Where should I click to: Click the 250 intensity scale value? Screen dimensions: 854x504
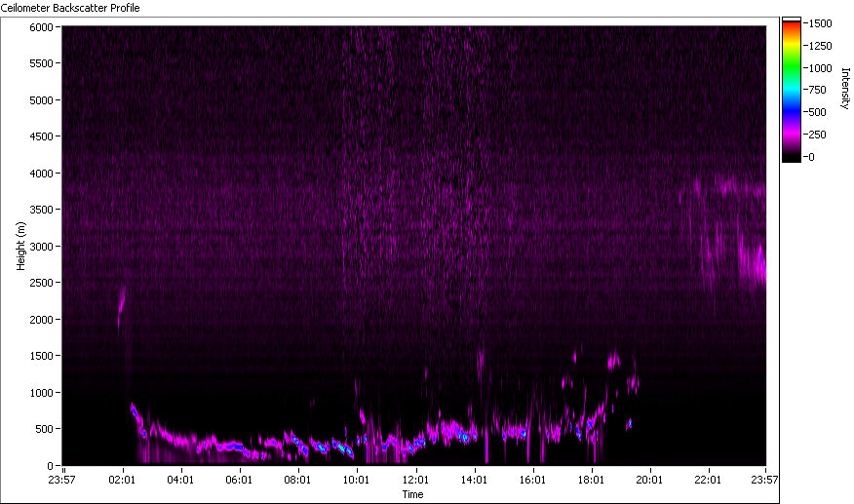[818, 135]
